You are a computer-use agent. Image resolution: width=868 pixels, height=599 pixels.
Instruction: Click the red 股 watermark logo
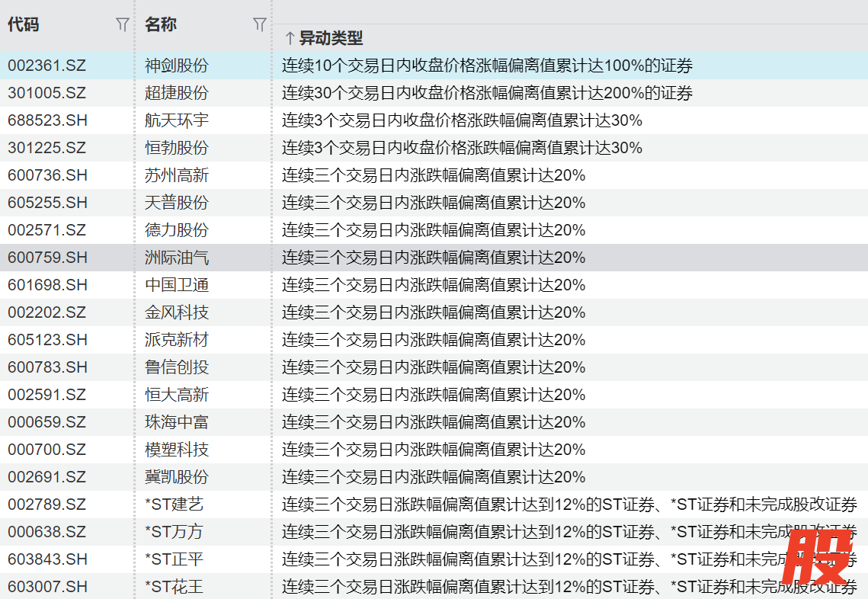(x=819, y=556)
